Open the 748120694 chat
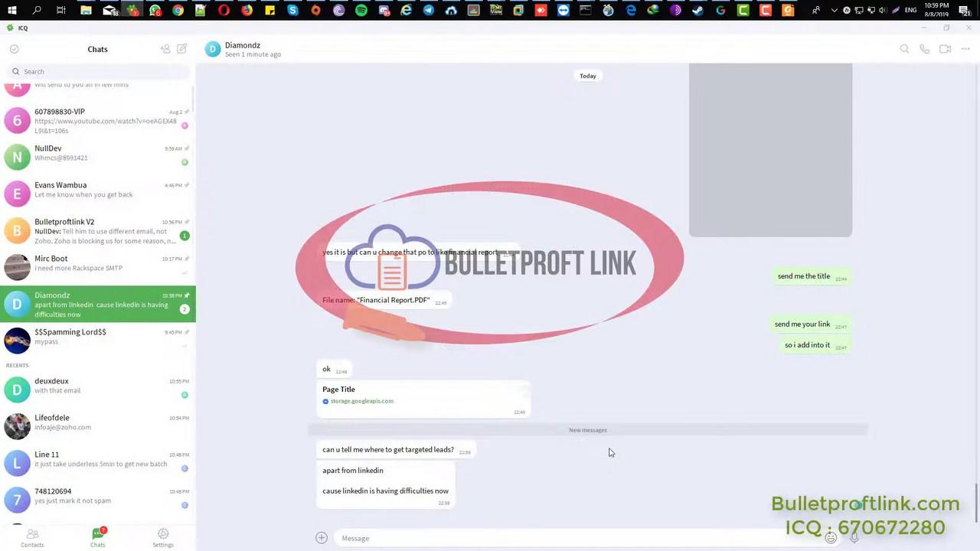The image size is (980, 551). tap(98, 500)
